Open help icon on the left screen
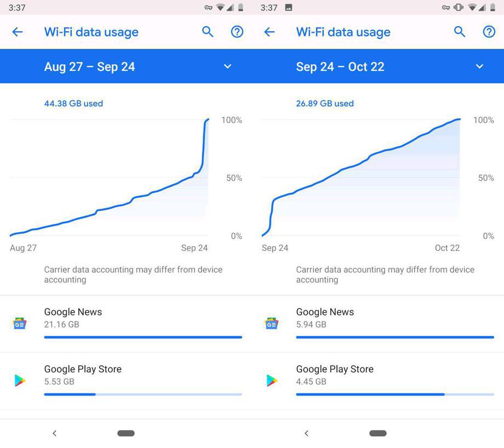The image size is (504, 448). pyautogui.click(x=237, y=32)
